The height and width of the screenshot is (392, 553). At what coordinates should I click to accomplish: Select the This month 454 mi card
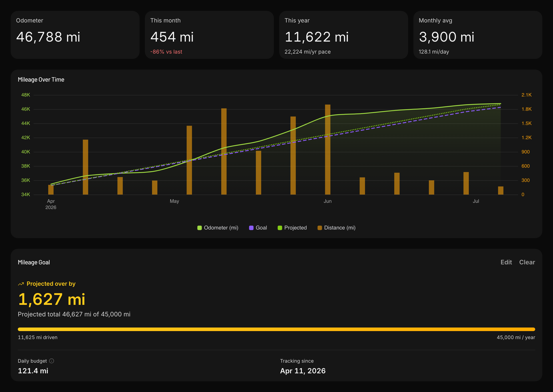209,35
